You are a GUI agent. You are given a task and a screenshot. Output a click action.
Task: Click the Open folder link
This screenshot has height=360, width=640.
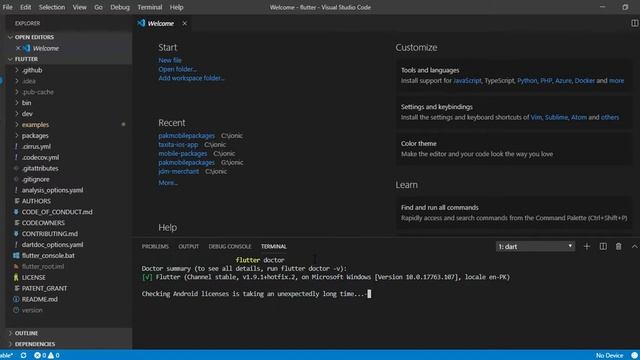(177, 69)
